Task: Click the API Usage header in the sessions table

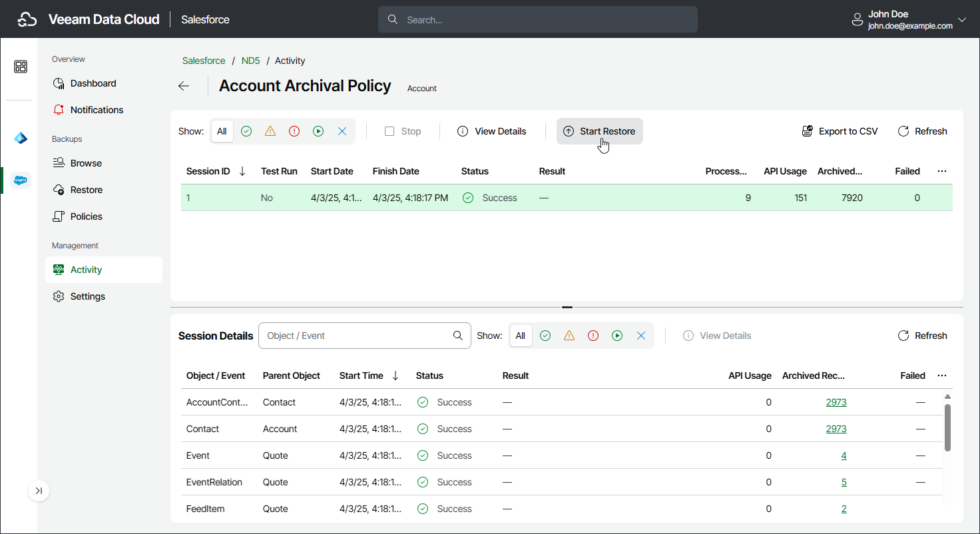Action: click(785, 171)
